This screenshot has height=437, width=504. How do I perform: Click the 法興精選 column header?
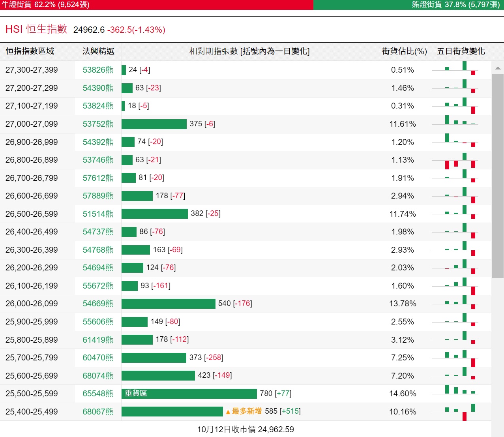pyautogui.click(x=98, y=51)
